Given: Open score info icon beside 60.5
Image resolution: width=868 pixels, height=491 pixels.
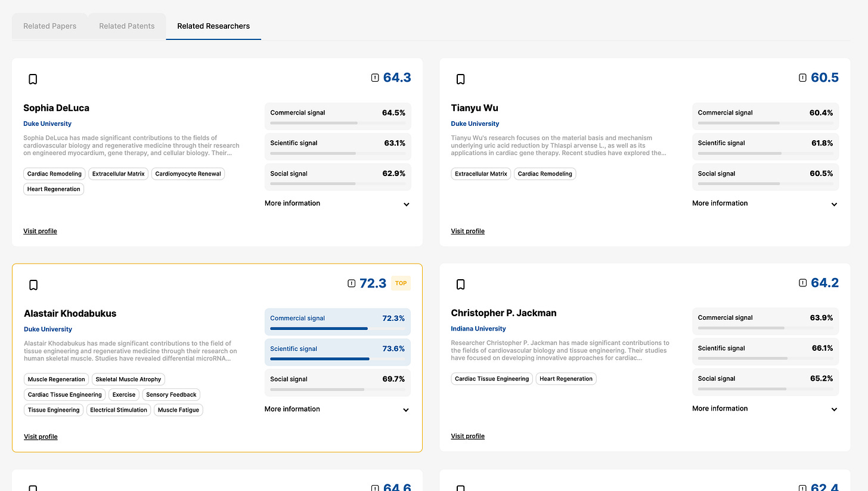Looking at the screenshot, I should 802,78.
